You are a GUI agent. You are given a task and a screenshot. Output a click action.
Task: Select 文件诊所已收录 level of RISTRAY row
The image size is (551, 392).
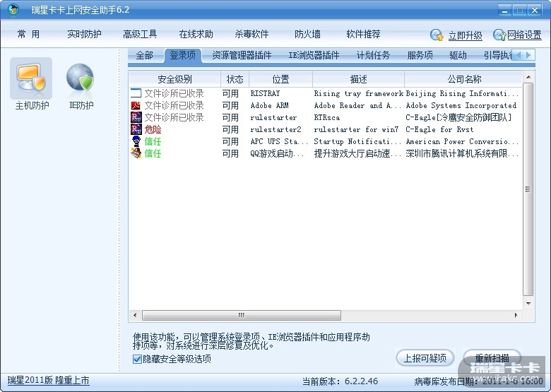(x=174, y=93)
